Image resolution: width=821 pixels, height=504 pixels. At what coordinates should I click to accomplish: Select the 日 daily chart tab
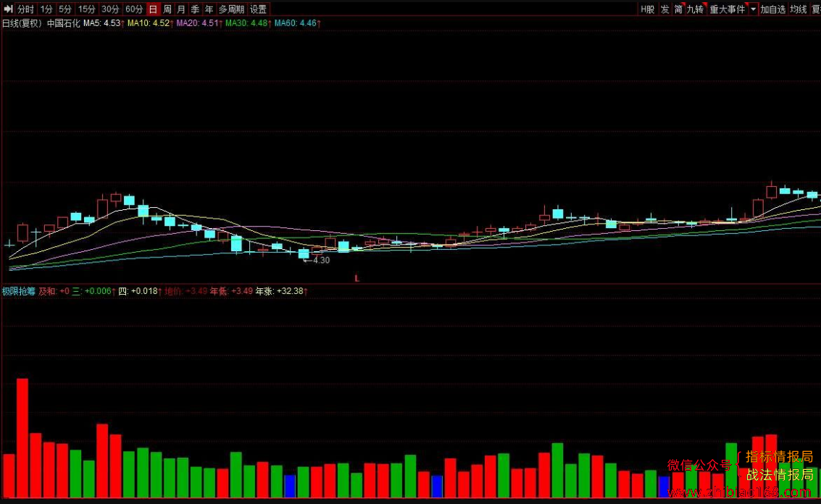pyautogui.click(x=153, y=9)
